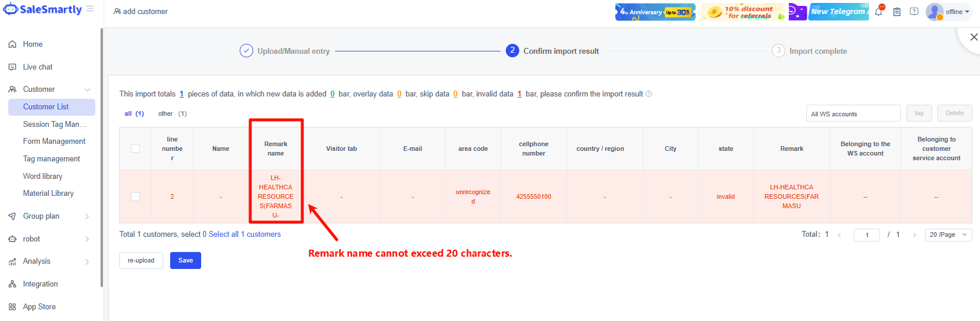The height and width of the screenshot is (321, 980).
Task: Collapse the sidebar with the hamburger icon
Action: [90, 9]
